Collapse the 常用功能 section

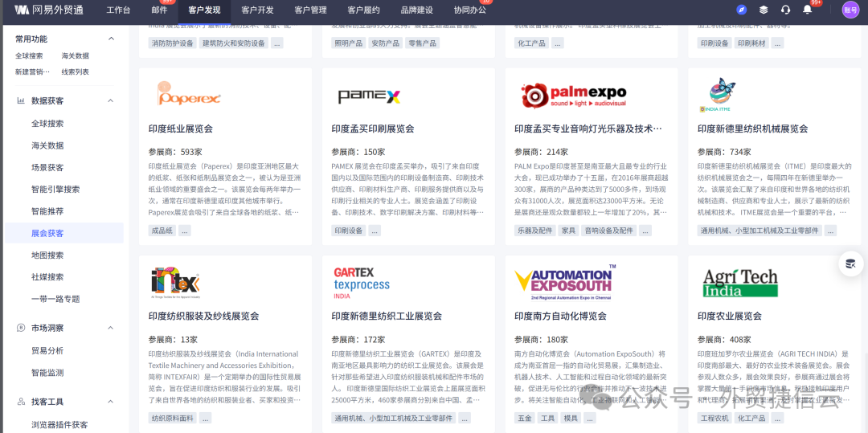point(111,39)
